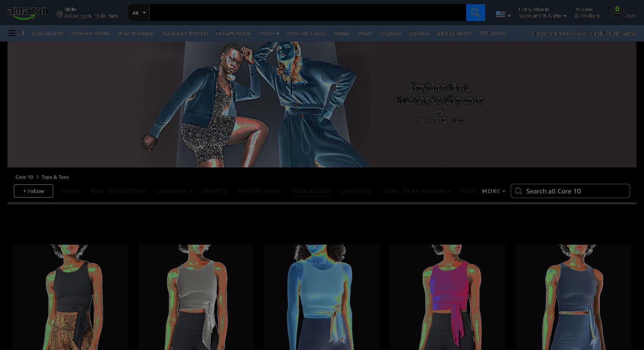Open the Books link
644x350 pixels.
(x=342, y=33)
